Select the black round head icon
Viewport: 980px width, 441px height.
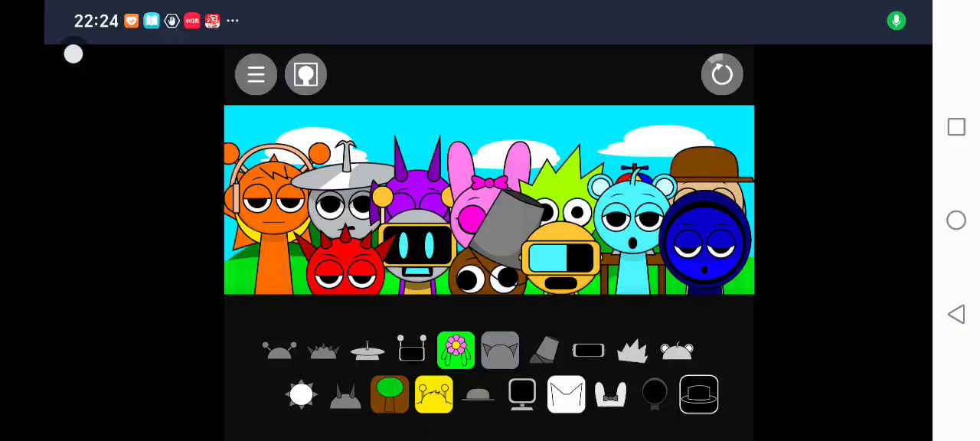(655, 394)
